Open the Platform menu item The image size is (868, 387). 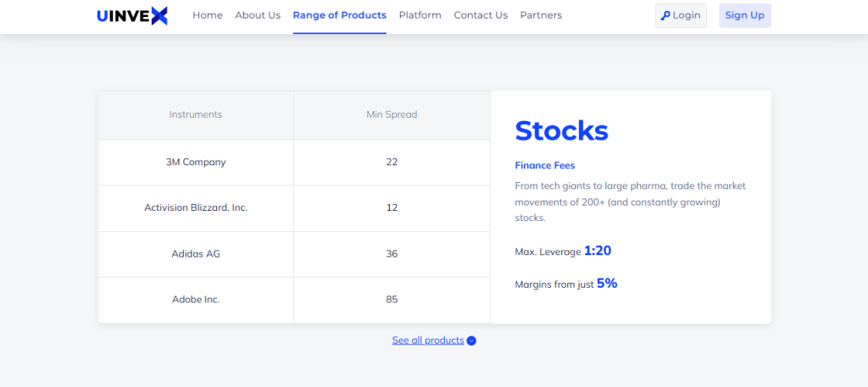(420, 15)
